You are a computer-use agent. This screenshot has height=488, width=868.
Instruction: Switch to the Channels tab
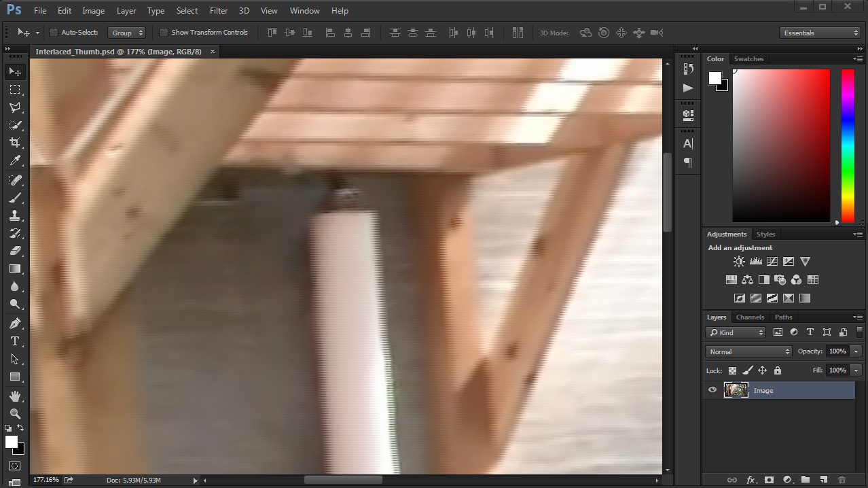tap(750, 317)
